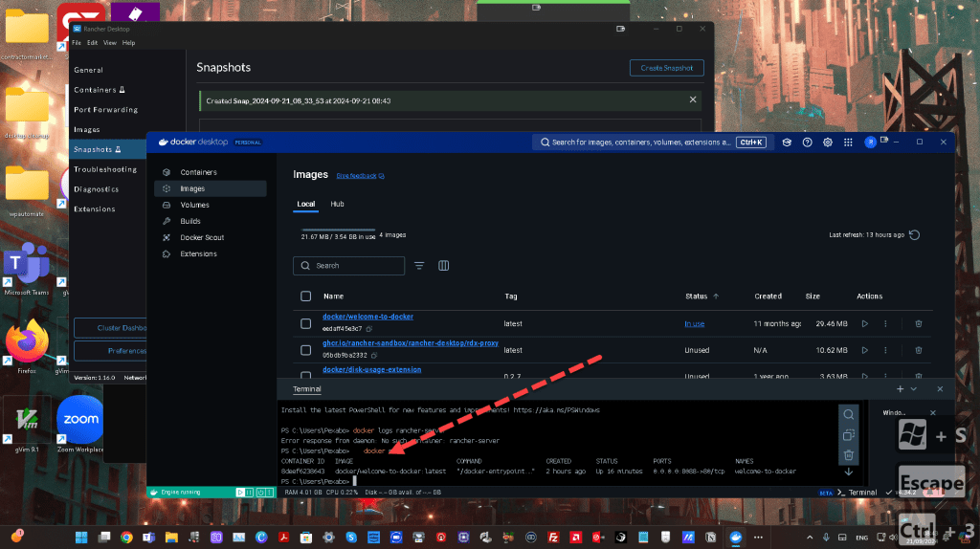Add a new terminal session
Viewport: 980px width, 549px height.
click(900, 389)
